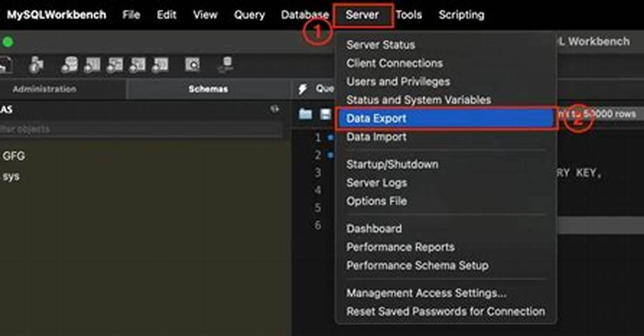Open the Query menu
This screenshot has width=644, height=336.
249,15
